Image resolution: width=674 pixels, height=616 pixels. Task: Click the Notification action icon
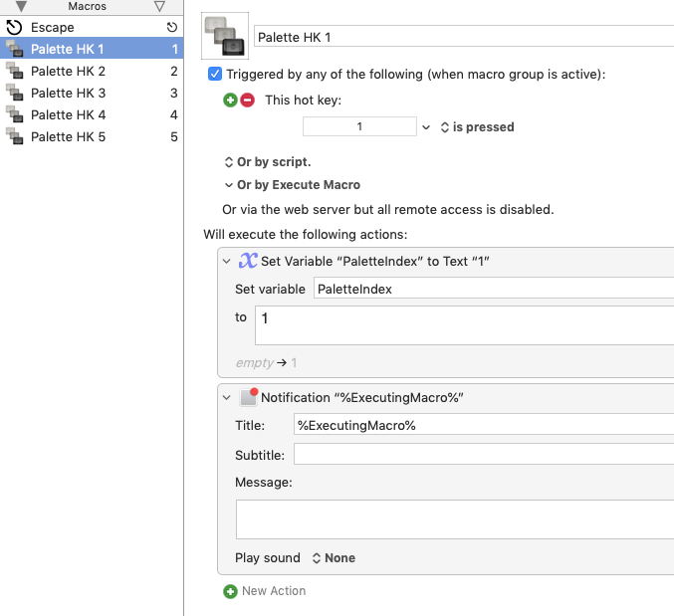coord(249,397)
